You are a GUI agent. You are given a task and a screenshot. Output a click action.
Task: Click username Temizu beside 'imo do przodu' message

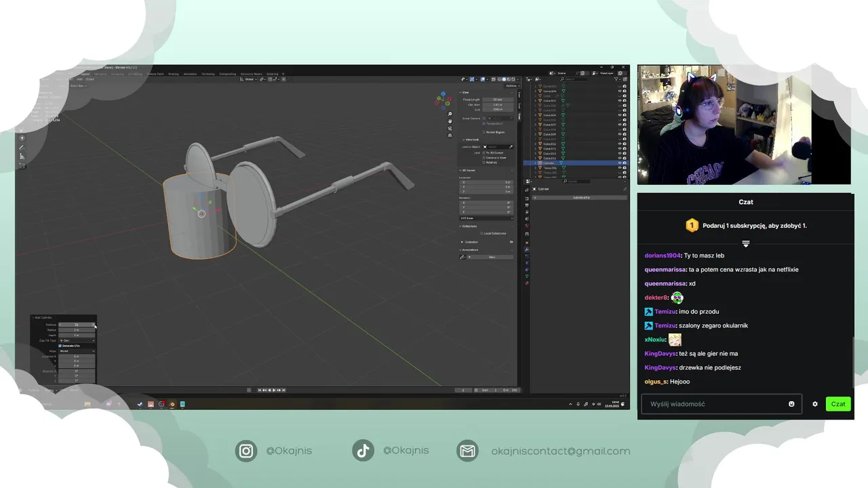pyautogui.click(x=665, y=312)
